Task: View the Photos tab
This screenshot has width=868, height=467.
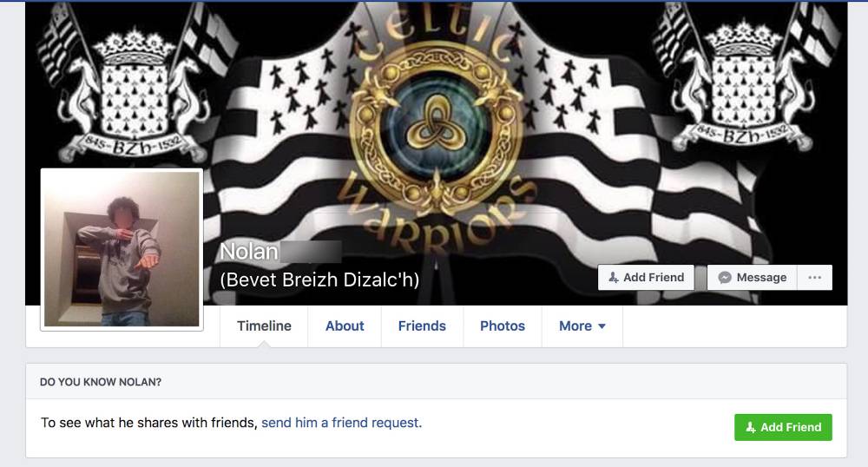Action: tap(502, 326)
